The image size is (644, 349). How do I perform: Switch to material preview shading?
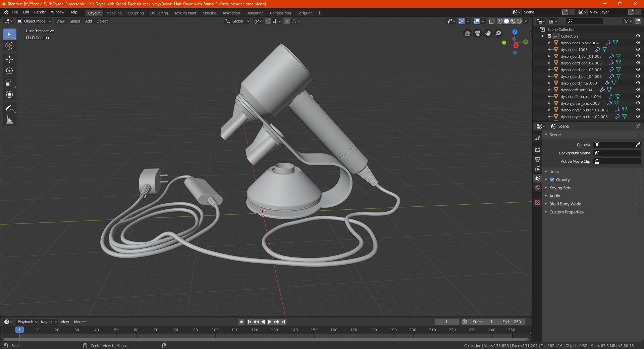513,21
